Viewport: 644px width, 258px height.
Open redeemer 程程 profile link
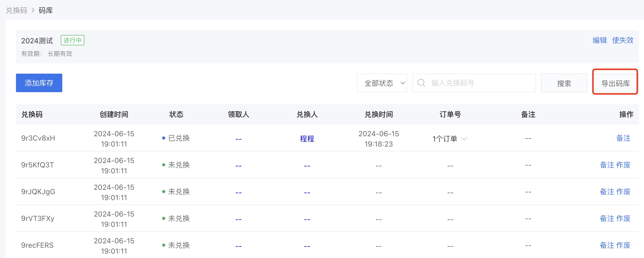pos(307,139)
